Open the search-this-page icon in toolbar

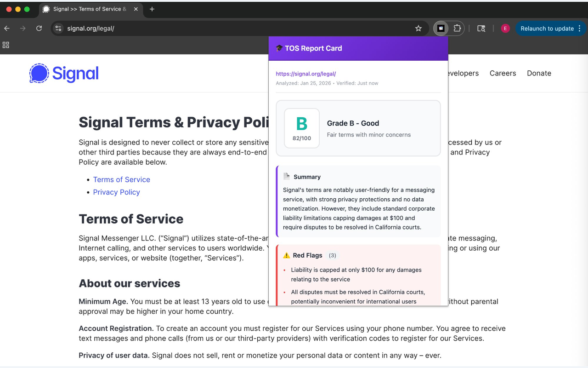[x=481, y=28]
